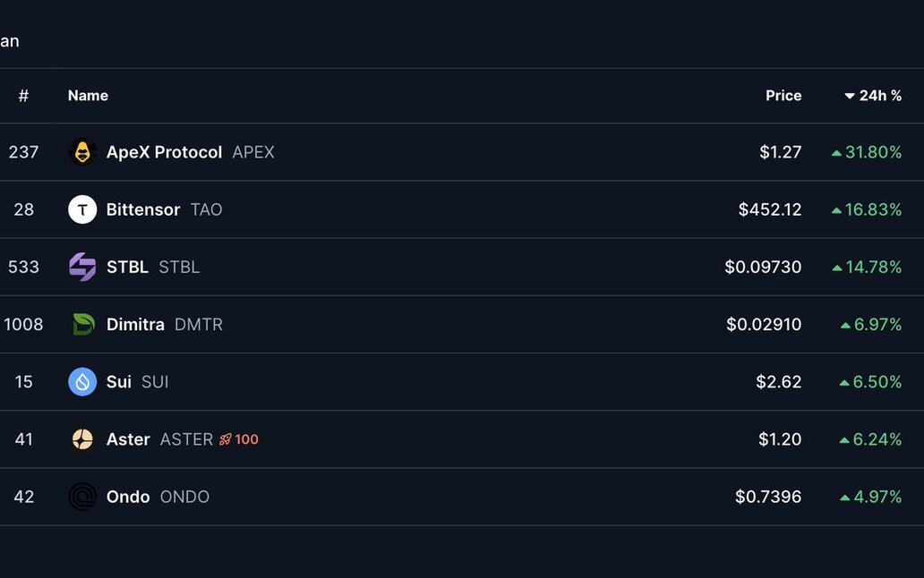Click the Aster coin logo
The width and height of the screenshot is (924, 578).
pyautogui.click(x=82, y=439)
